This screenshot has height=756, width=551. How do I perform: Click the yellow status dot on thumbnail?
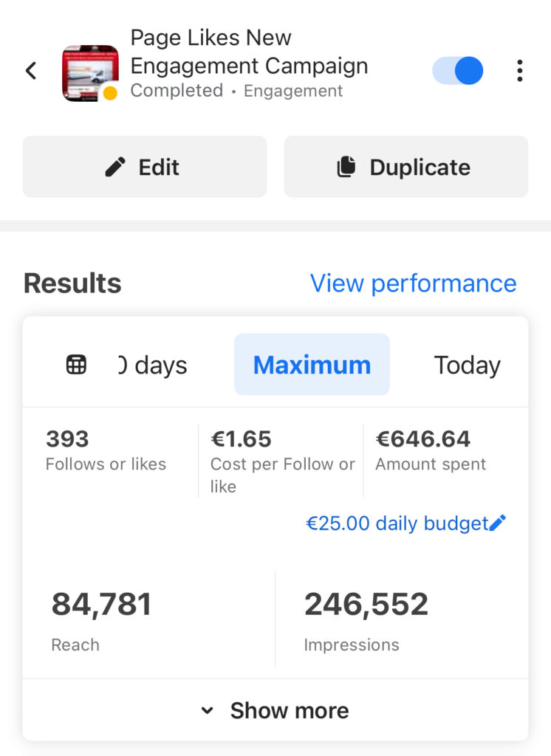(110, 93)
